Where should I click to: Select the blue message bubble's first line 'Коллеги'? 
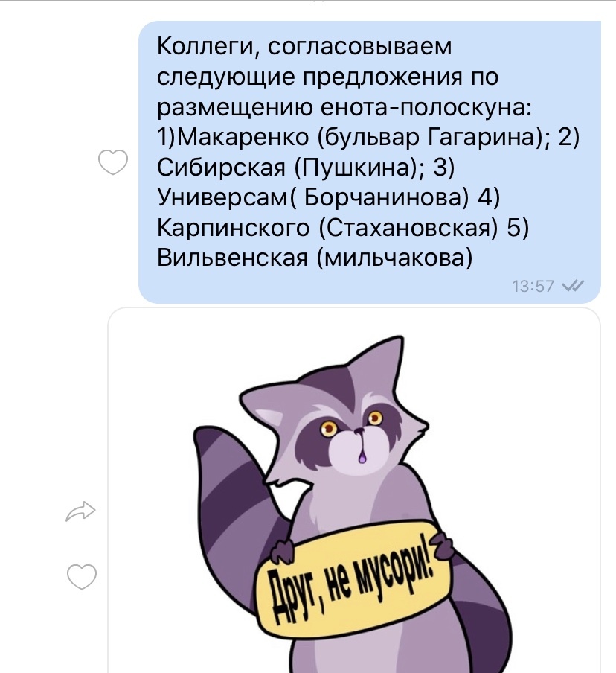tap(209, 46)
